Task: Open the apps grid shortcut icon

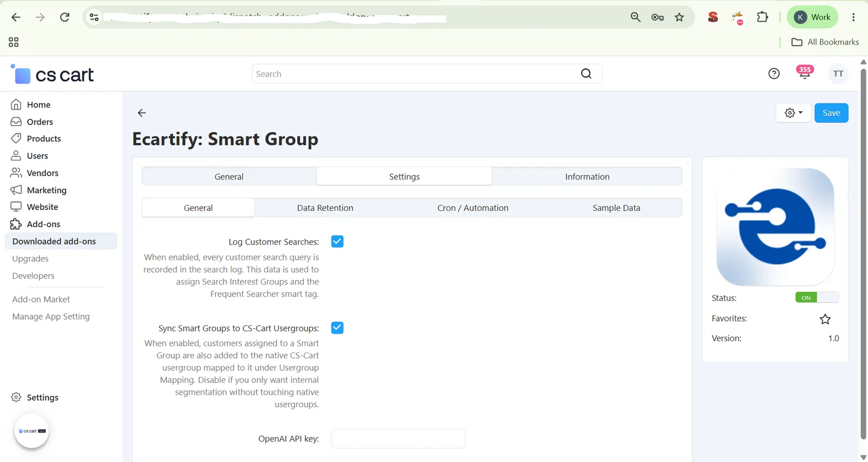Action: tap(14, 42)
